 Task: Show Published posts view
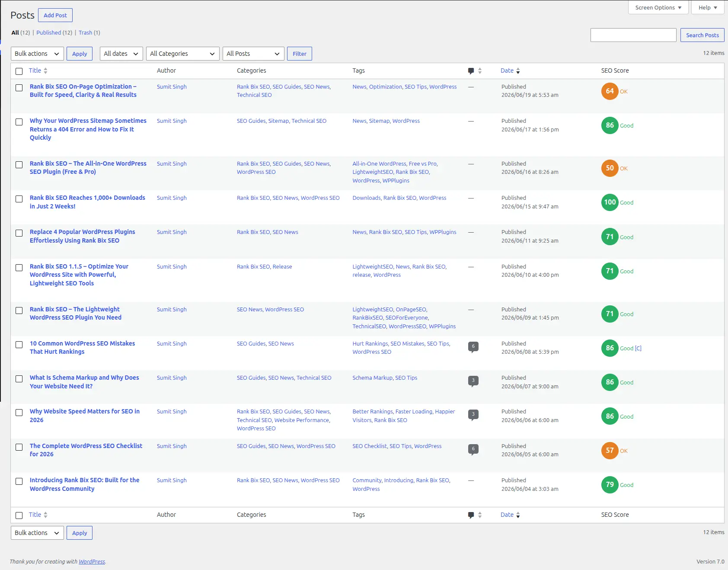point(48,32)
